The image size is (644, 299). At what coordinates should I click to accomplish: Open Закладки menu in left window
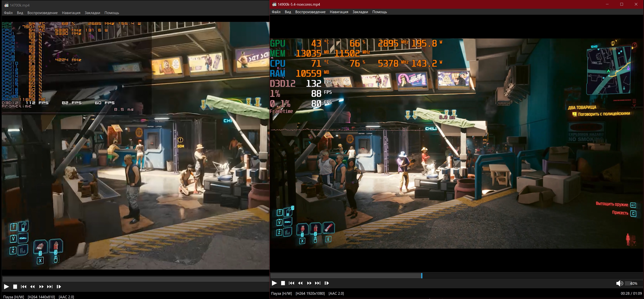point(92,13)
